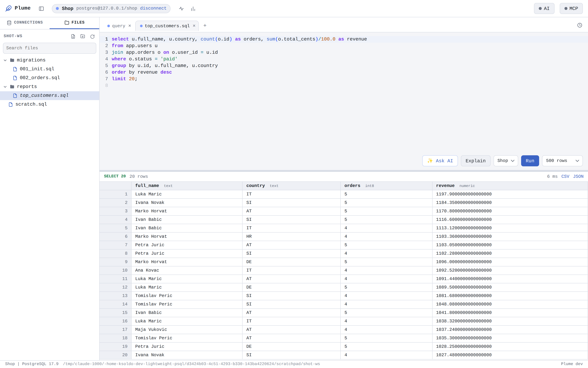Select the Ana Kovac name cell

point(187,270)
